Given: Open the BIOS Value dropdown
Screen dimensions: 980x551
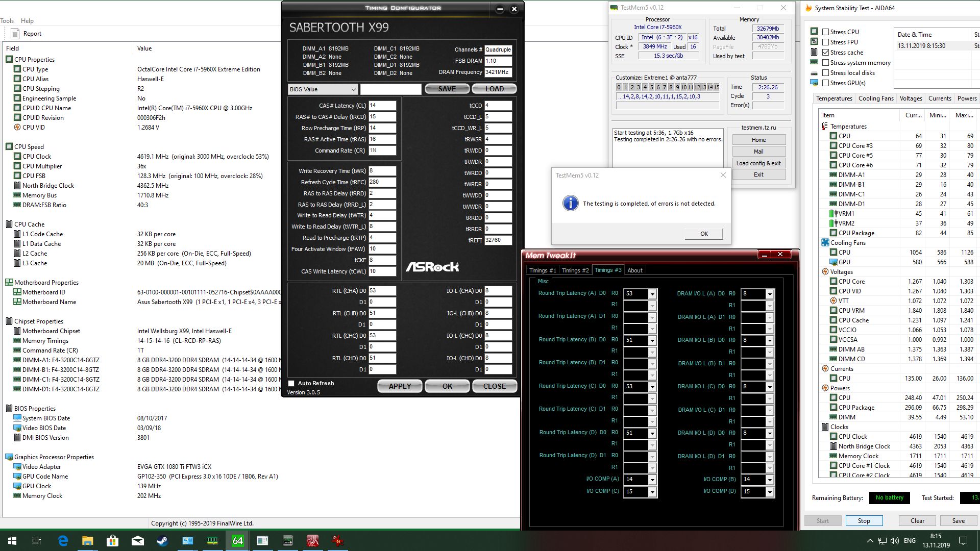Looking at the screenshot, I should tap(322, 89).
